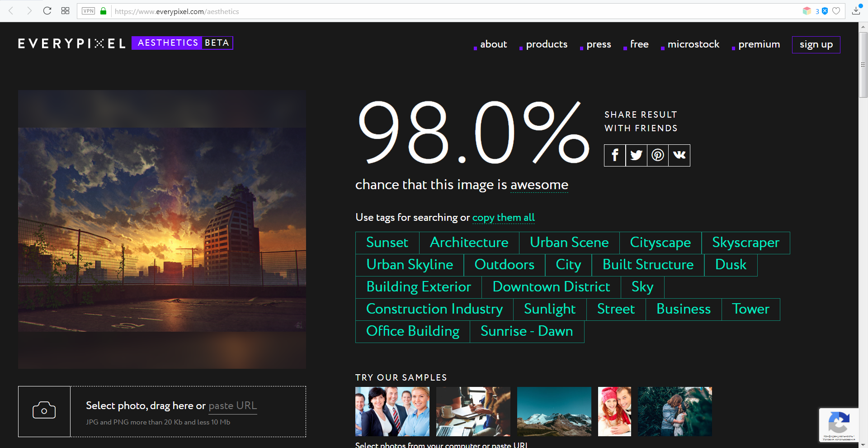Screen dimensions: 868x448
Task: Select the Construction Industry tag
Action: [434, 310]
